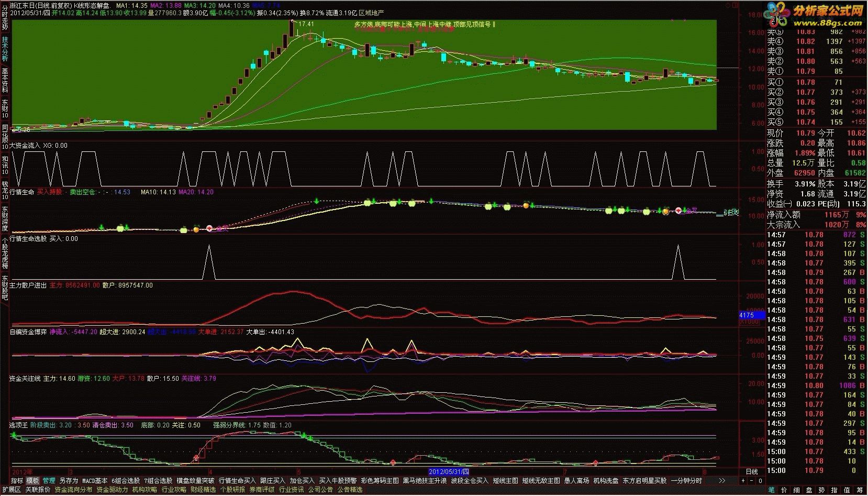Open the 东财股吧 sidebar tab
Viewport: 868px width, 496px height.
(x=5, y=288)
